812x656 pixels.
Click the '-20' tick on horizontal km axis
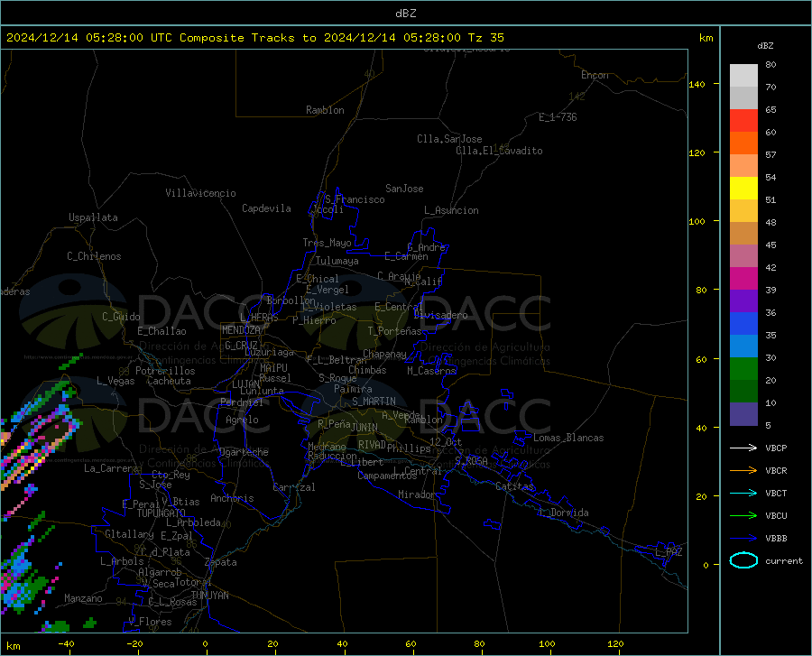tap(134, 643)
